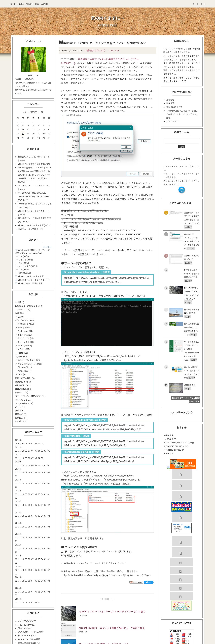Open thumbnail of ranking item 5 keyboard

176,290
